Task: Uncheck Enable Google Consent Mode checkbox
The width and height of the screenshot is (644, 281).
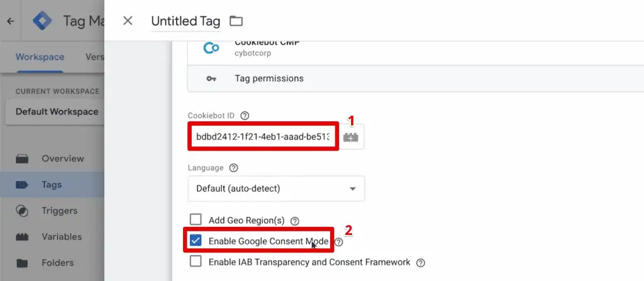Action: pos(196,241)
